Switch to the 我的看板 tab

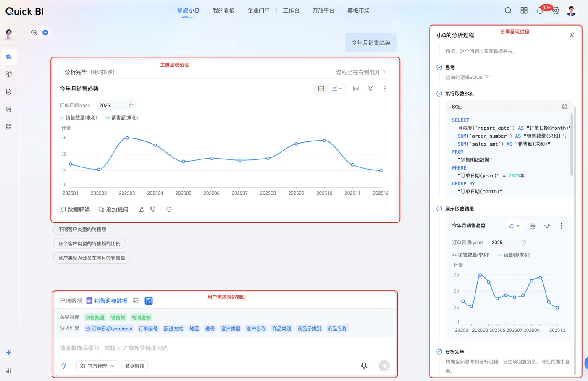(223, 10)
